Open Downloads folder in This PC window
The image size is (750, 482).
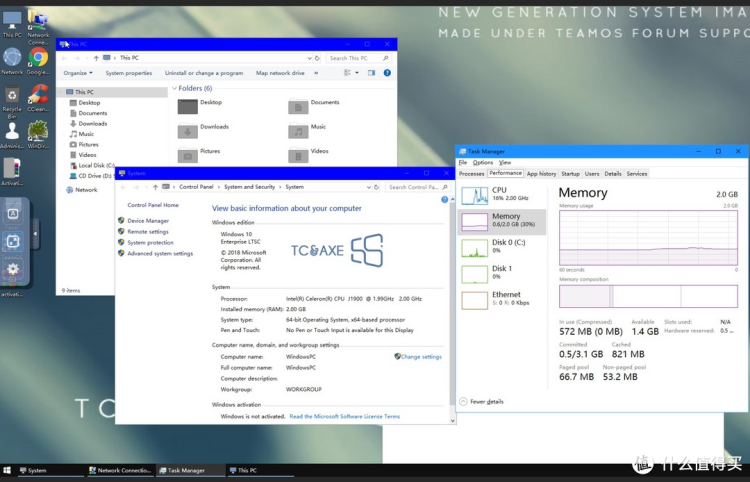[x=203, y=130]
